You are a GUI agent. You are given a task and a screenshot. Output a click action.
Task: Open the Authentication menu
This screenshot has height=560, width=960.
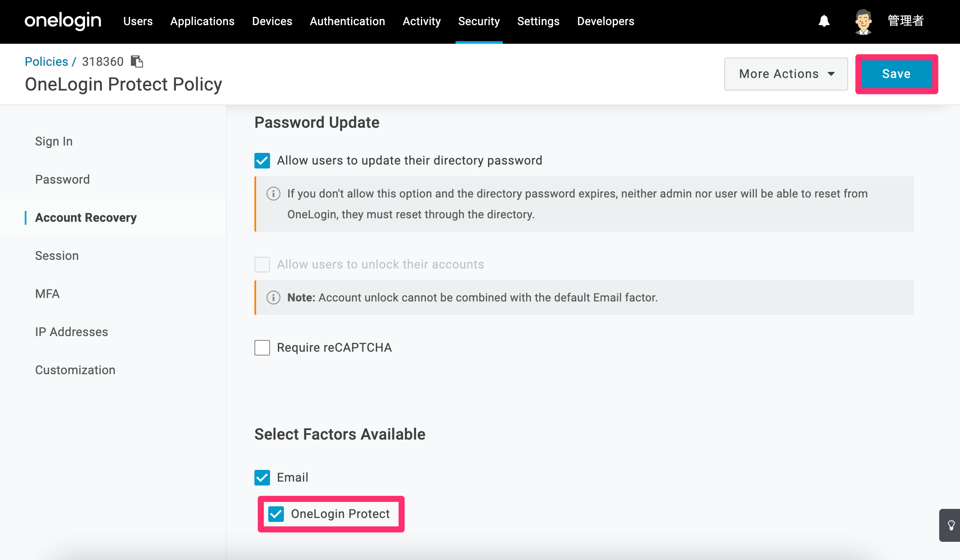[x=348, y=21]
